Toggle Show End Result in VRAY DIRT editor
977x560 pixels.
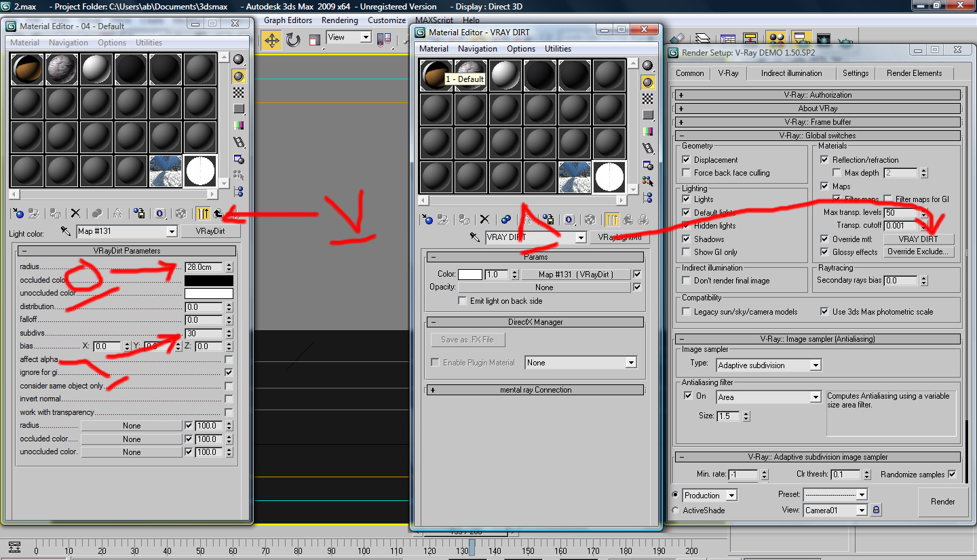point(612,219)
